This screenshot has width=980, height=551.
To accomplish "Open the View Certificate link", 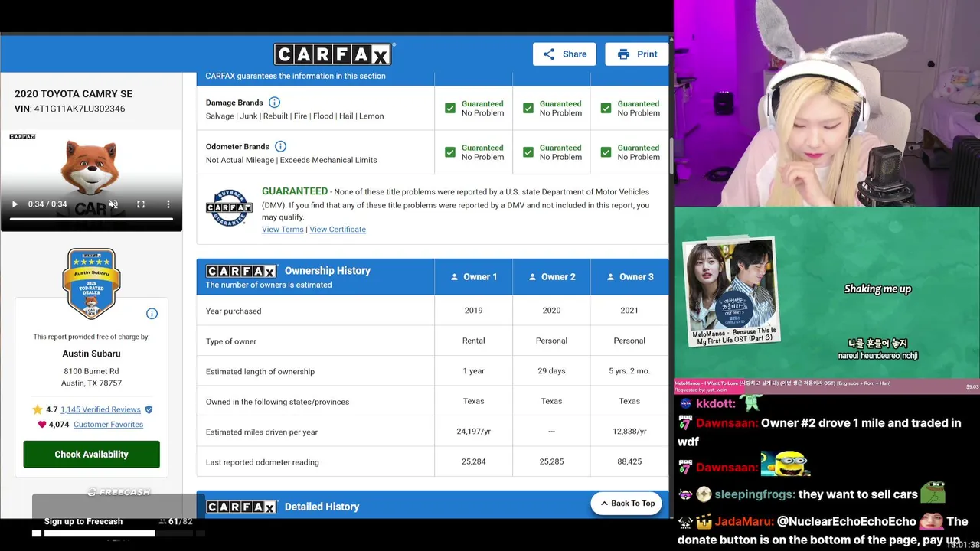I will pyautogui.click(x=338, y=230).
